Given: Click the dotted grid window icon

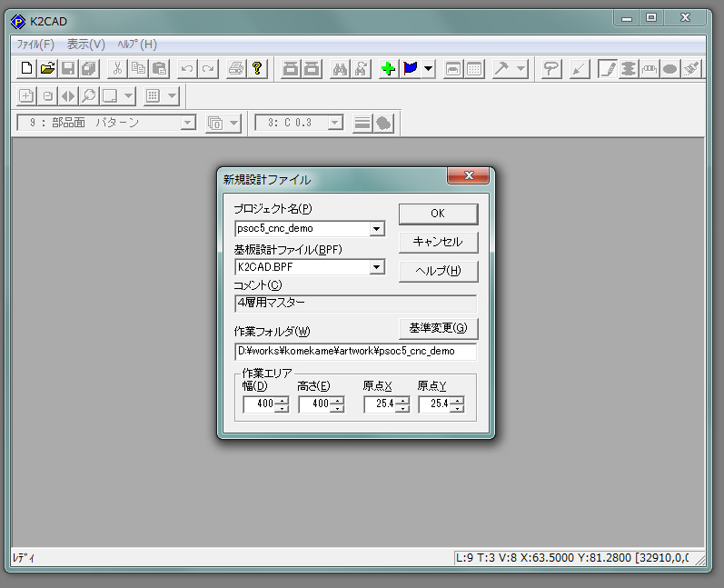Looking at the screenshot, I should tap(474, 69).
